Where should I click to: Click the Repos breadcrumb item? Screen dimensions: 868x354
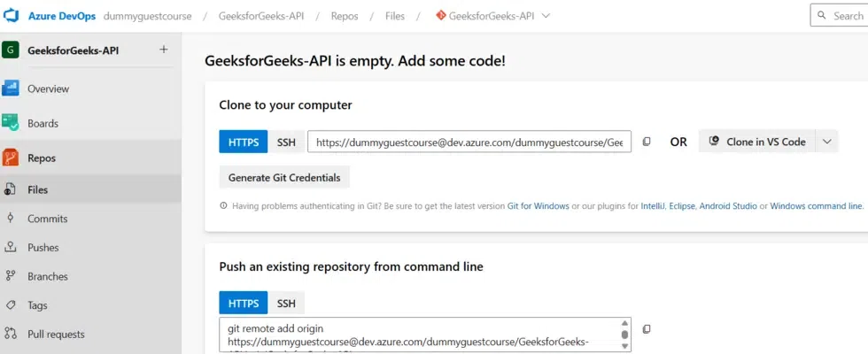click(x=345, y=16)
